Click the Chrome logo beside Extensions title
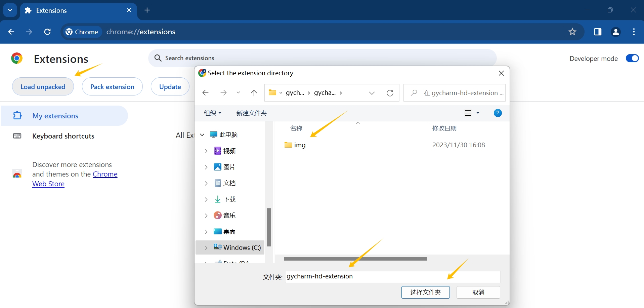Screen dimensions: 644x308 (17, 59)
